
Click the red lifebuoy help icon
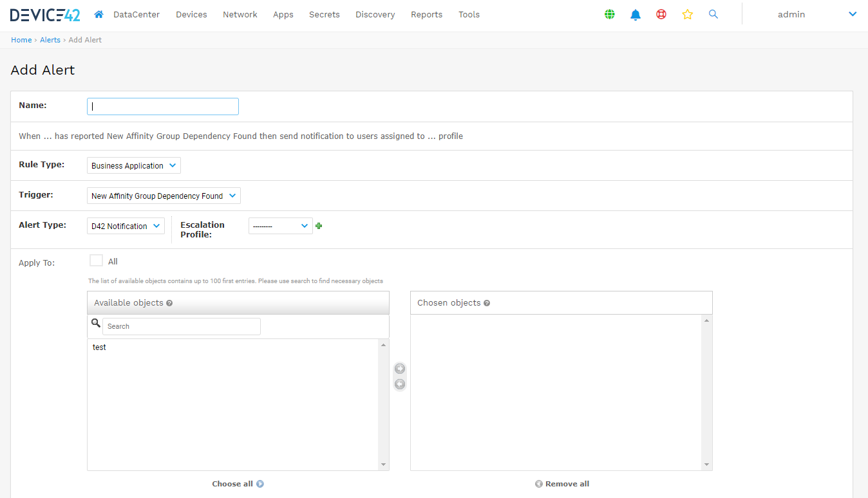(x=661, y=14)
